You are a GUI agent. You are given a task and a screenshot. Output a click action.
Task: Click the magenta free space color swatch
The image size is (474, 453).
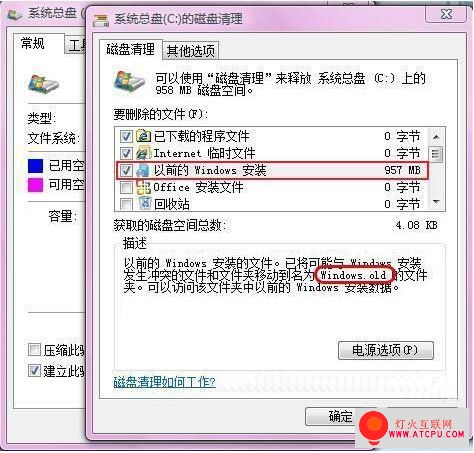pyautogui.click(x=35, y=184)
